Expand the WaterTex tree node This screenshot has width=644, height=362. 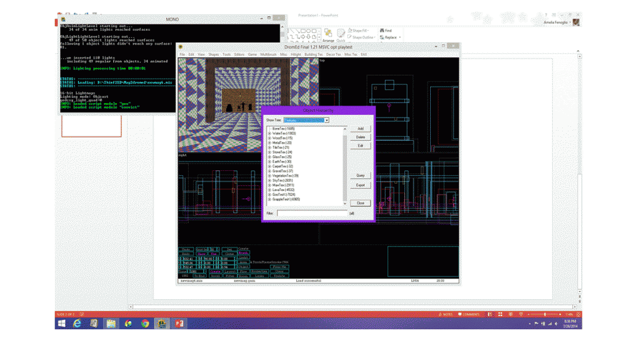coord(270,133)
